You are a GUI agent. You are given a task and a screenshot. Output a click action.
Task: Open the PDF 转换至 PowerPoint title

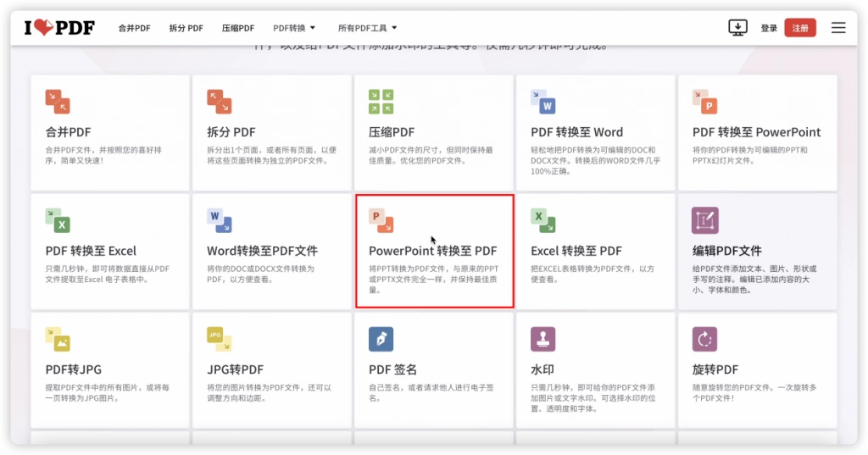756,131
